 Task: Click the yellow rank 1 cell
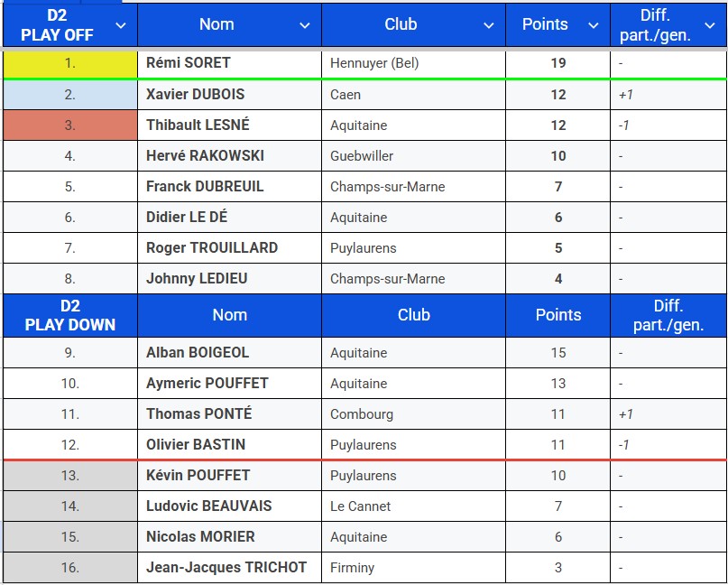tap(70, 63)
